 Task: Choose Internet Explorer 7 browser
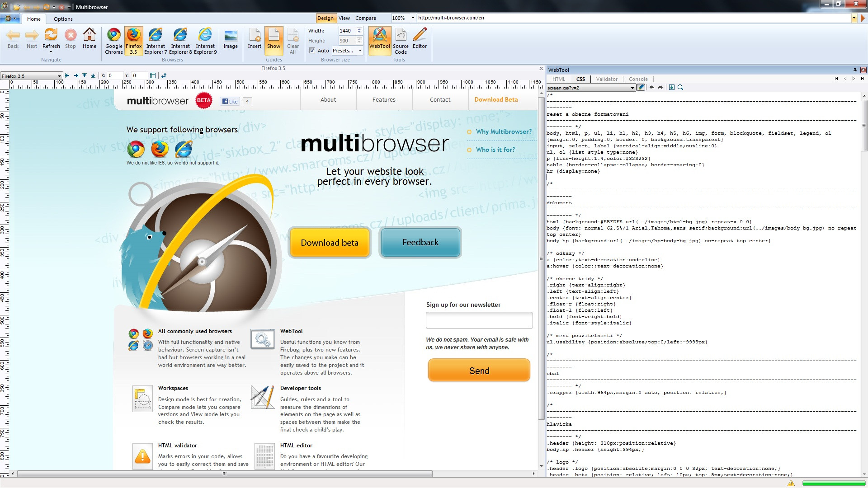[x=156, y=41]
